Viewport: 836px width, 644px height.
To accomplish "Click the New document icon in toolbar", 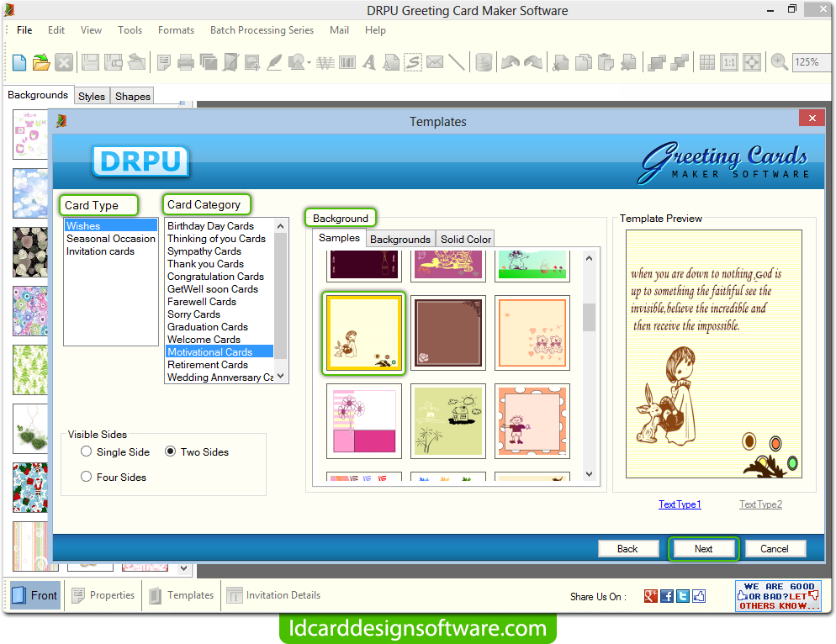I will [x=19, y=63].
